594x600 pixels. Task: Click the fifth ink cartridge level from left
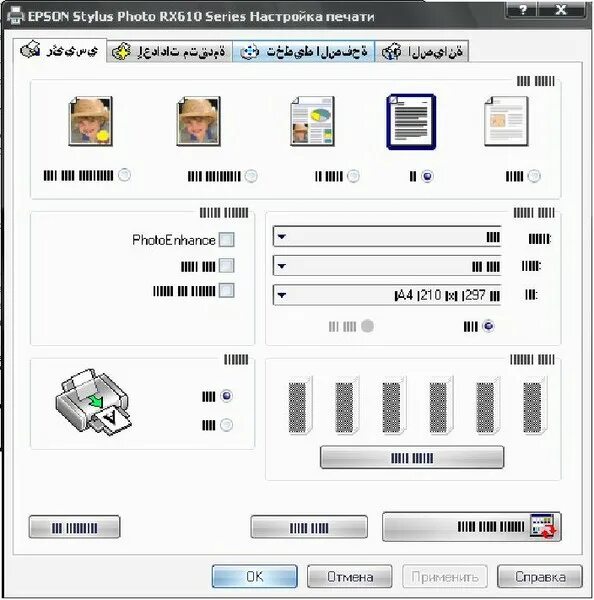(x=488, y=406)
